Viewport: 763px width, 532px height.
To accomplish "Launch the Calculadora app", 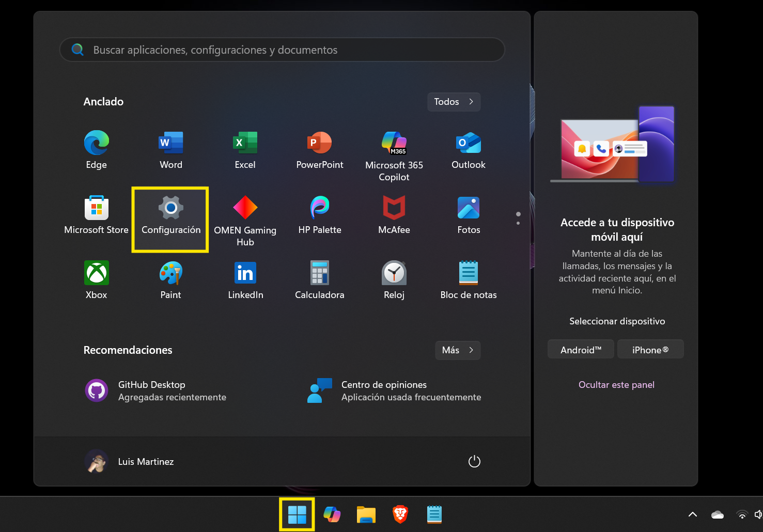I will click(x=319, y=279).
